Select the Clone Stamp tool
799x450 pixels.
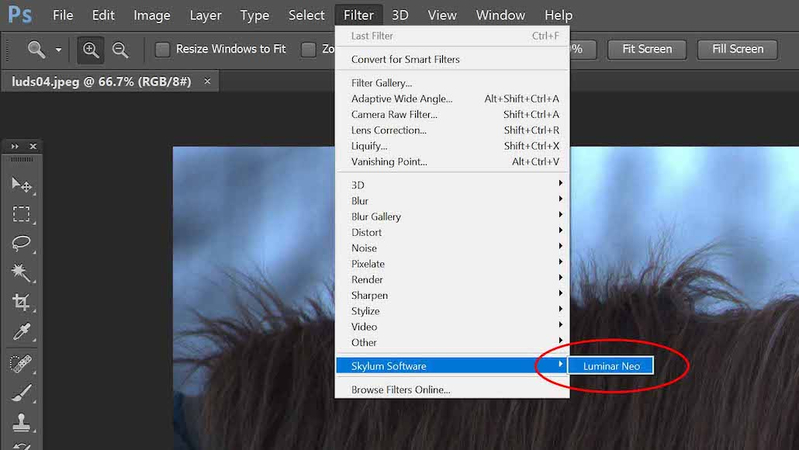21,422
